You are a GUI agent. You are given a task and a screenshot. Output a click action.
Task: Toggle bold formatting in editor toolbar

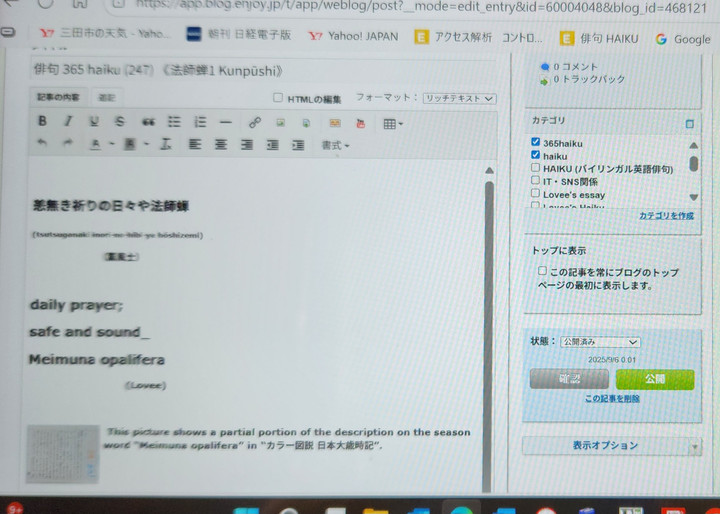42,122
